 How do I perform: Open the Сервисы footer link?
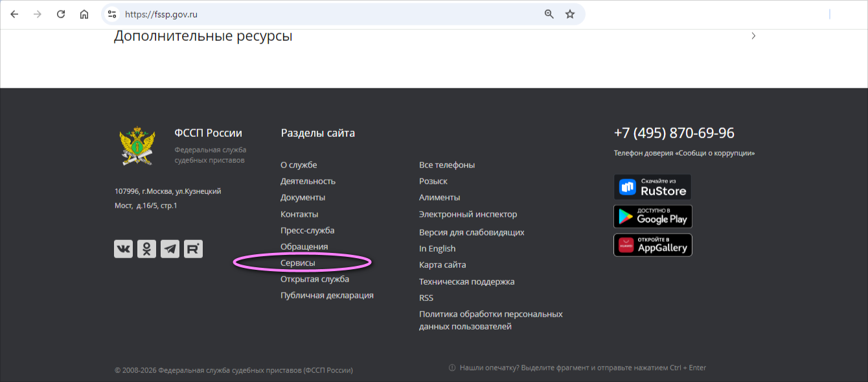[298, 263]
